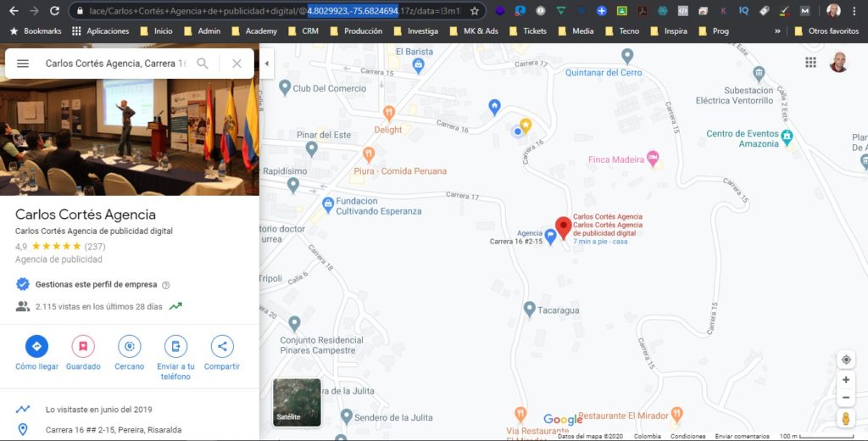The width and height of the screenshot is (868, 441).
Task: Open Chrome three-dot menu
Action: point(854,11)
